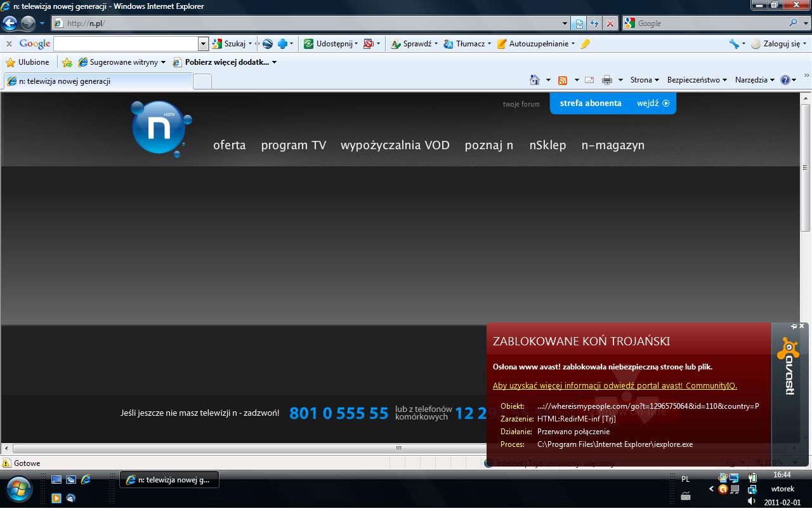This screenshot has height=511, width=812.
Task: Click the Google Toolbar search field
Action: point(126,44)
